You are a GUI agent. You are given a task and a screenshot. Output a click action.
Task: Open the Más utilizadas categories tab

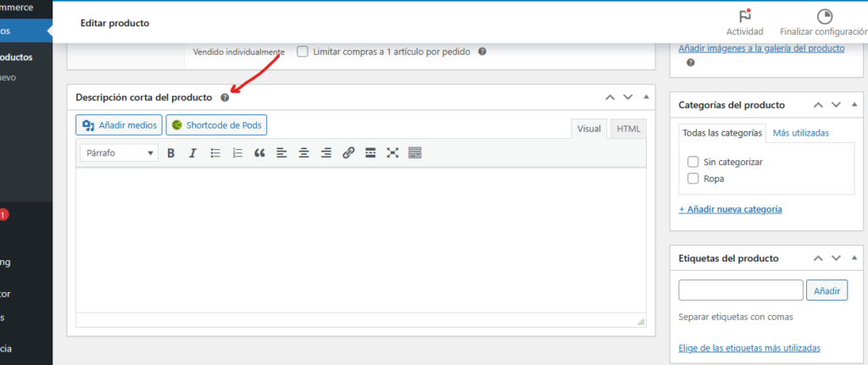[800, 133]
